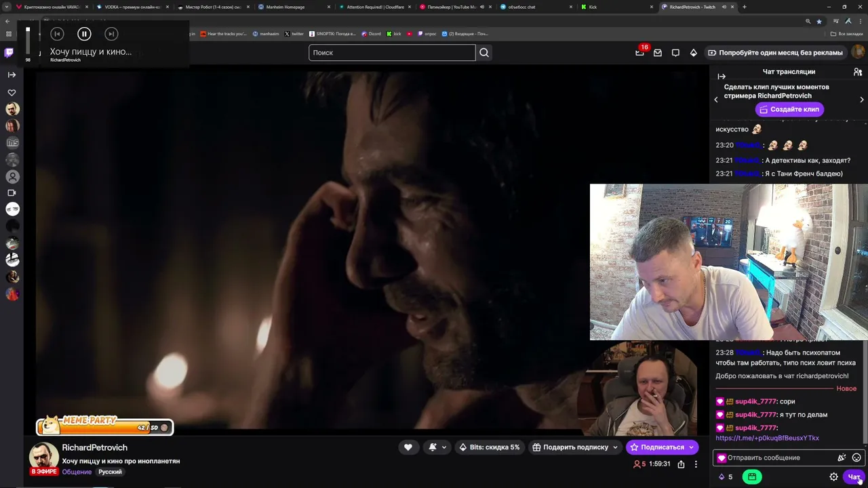
Task: Click the 'Новое' new messages marker
Action: (846, 388)
